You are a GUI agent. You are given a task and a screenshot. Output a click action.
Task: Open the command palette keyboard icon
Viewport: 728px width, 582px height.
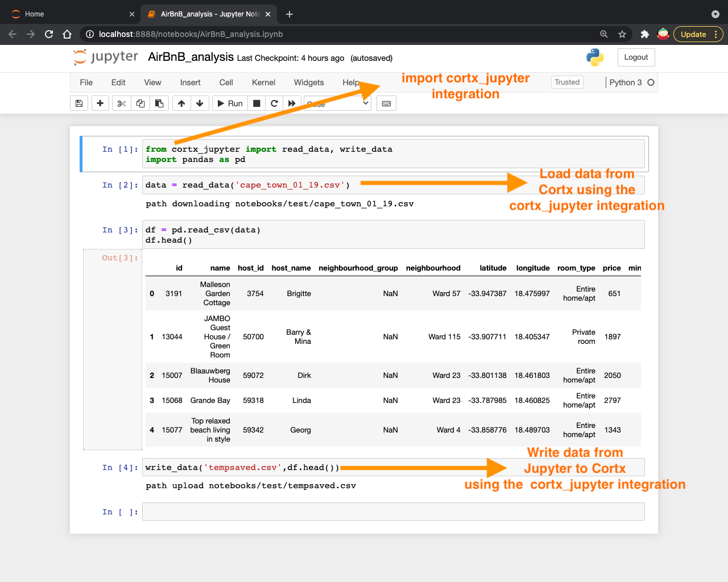pos(387,103)
